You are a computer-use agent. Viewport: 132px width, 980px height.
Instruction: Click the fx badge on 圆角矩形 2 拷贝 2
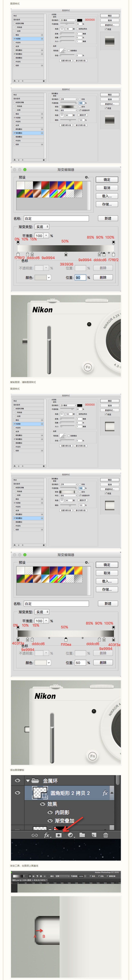point(105,793)
